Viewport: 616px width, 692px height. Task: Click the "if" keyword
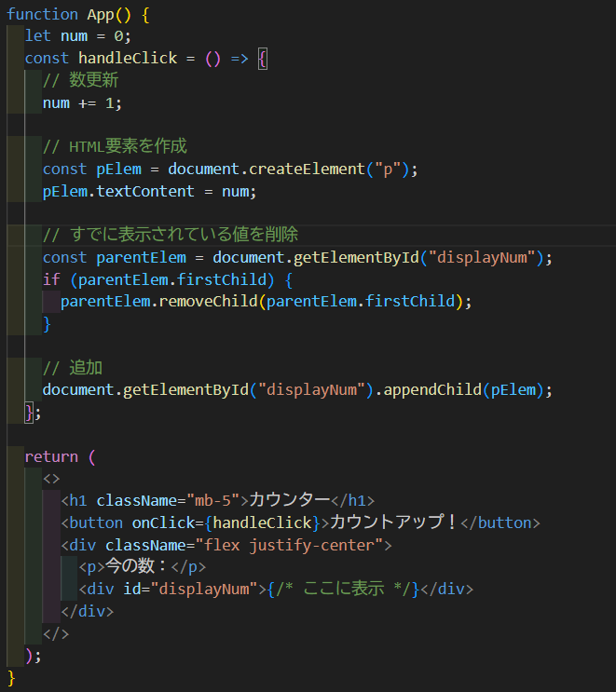51,279
